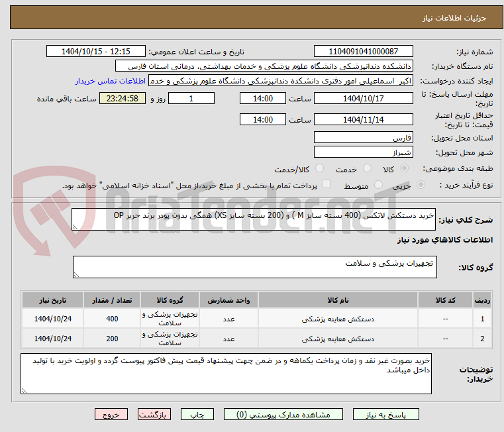Click the response deadline date 1404/10/17
Viewport: 504px width, 432px height.
coord(363,99)
